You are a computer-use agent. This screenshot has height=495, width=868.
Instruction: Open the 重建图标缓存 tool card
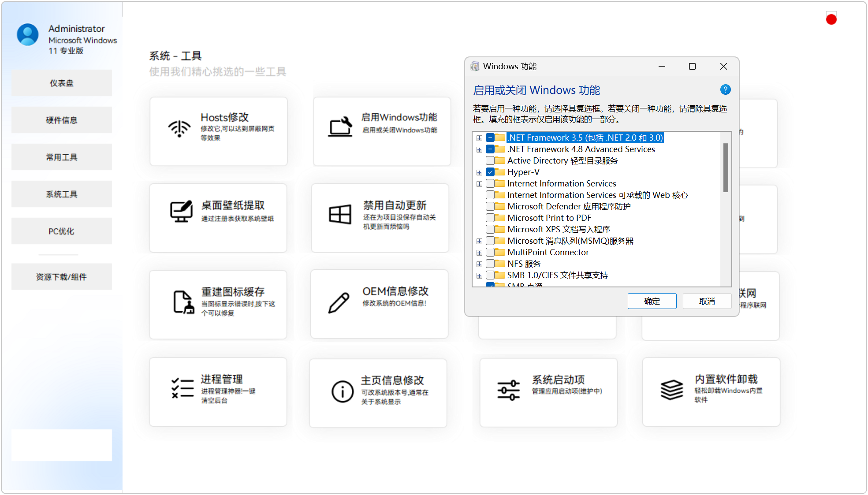(x=218, y=305)
